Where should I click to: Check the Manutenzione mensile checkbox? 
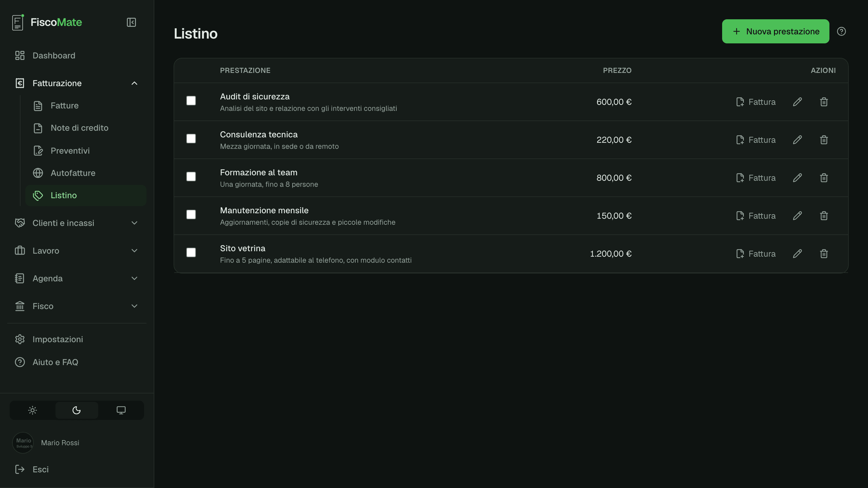[x=191, y=214]
